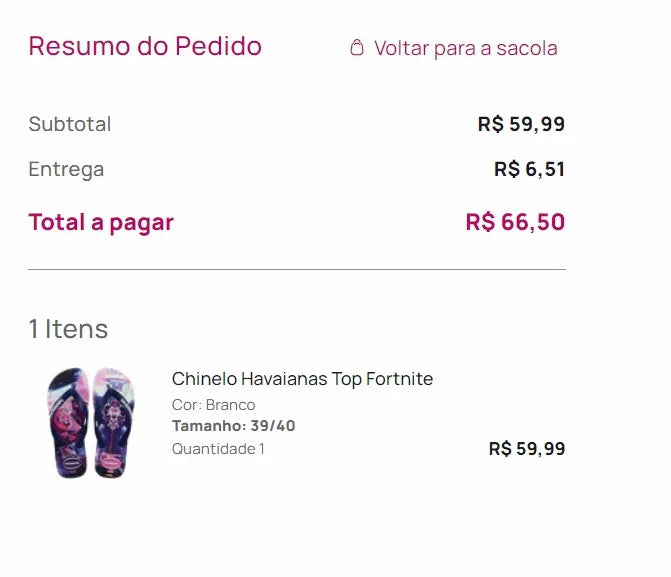This screenshot has height=577, width=671.
Task: Click the shopping bag icon
Action: tap(357, 48)
